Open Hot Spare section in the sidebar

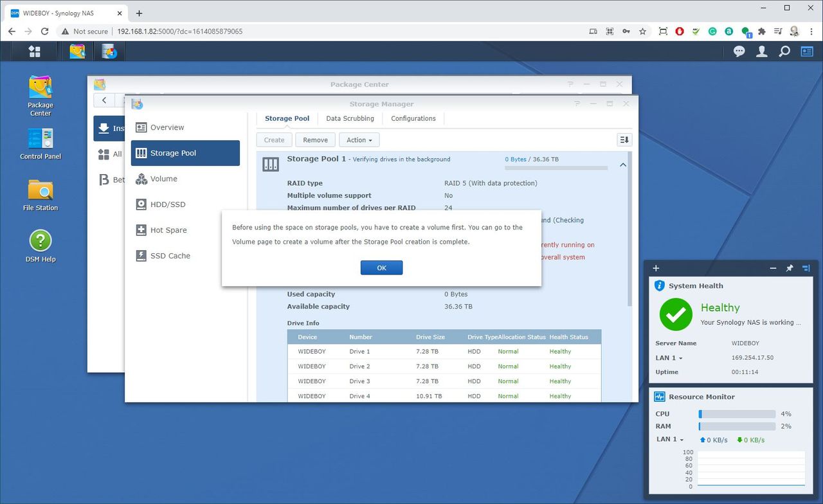pyautogui.click(x=185, y=230)
